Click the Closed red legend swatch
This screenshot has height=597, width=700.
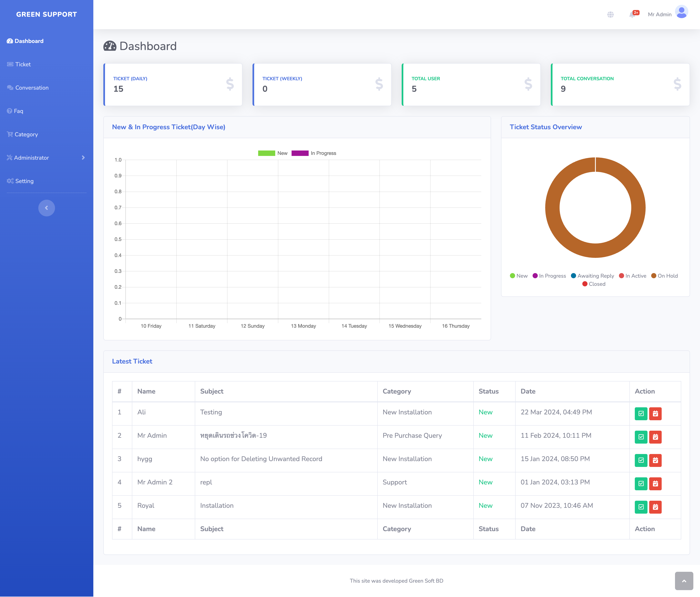[585, 284]
